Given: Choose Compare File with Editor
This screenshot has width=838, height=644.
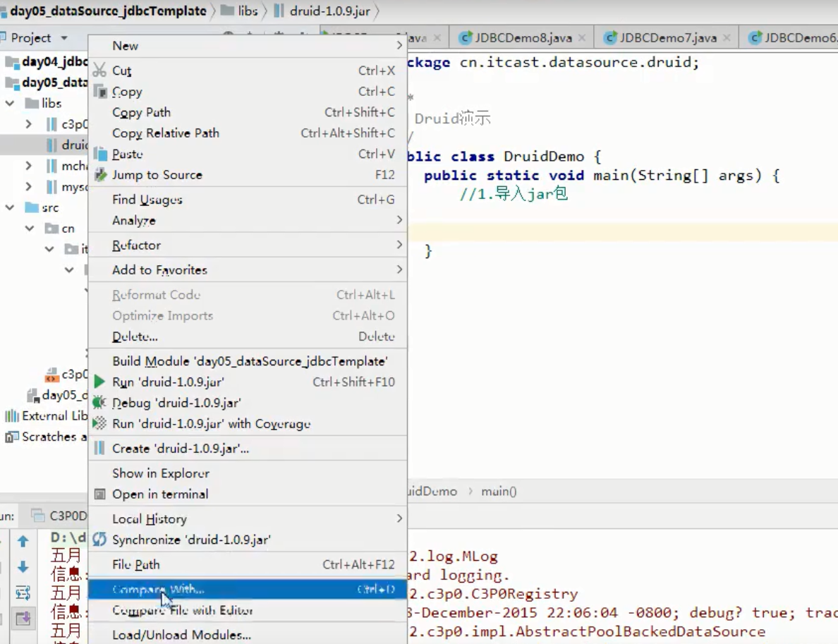Looking at the screenshot, I should (x=247, y=610).
